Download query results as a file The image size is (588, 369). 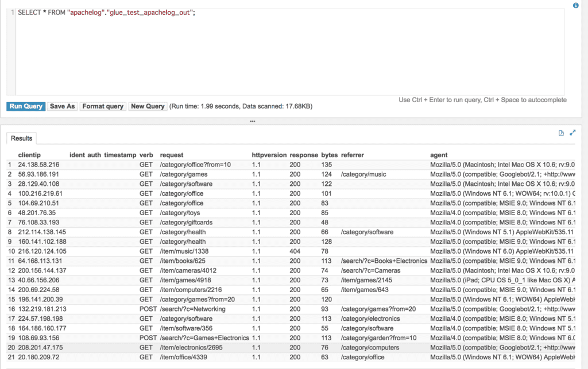tap(561, 132)
